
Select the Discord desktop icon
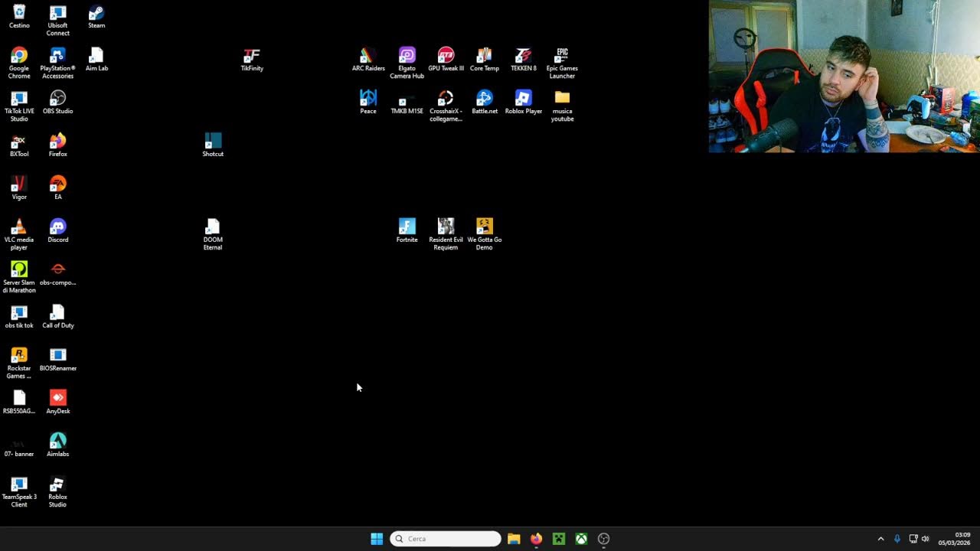pyautogui.click(x=57, y=230)
